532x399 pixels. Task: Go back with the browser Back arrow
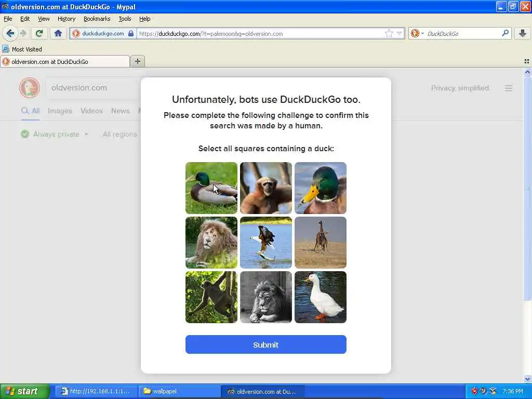pos(10,33)
